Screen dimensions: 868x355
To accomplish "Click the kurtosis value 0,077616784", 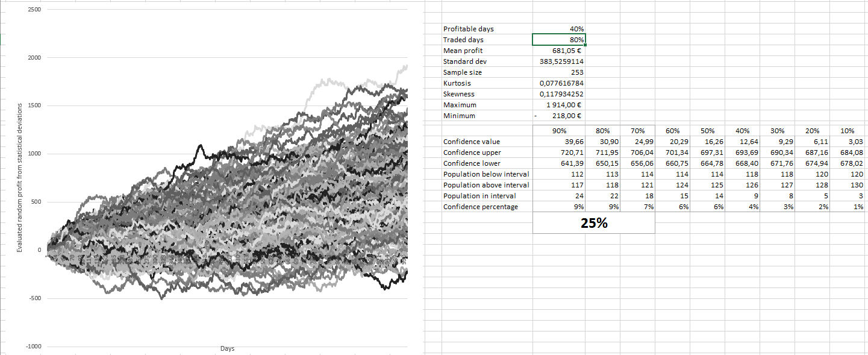I will [559, 83].
